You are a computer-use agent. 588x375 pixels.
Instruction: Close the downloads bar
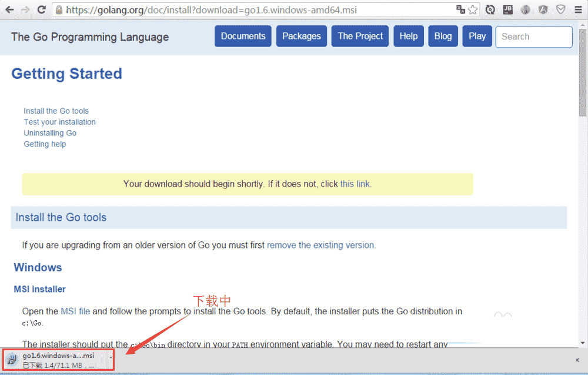pos(577,360)
